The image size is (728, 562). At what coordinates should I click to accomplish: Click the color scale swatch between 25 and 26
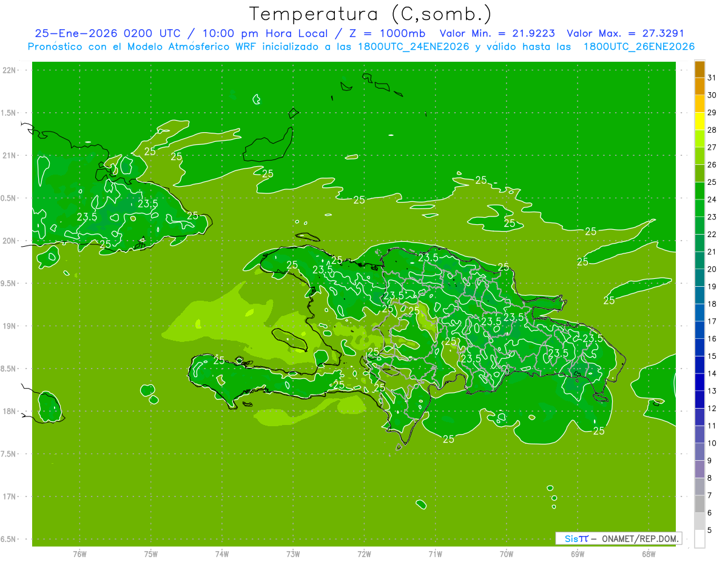coord(699,173)
